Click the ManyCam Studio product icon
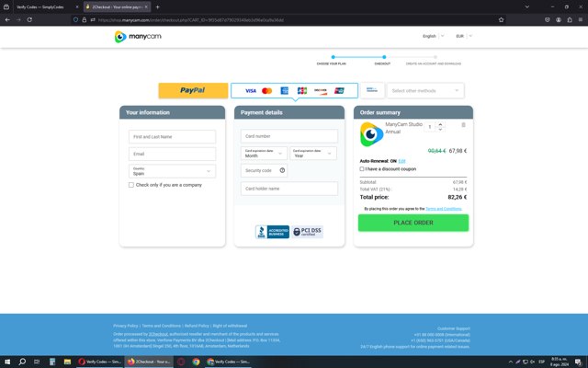 pyautogui.click(x=371, y=134)
